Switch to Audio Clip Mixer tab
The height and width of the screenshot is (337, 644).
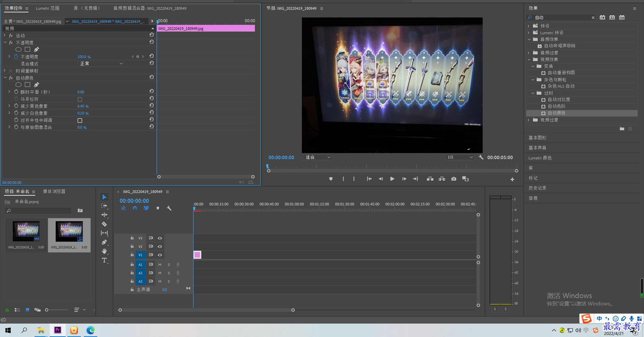pos(150,8)
